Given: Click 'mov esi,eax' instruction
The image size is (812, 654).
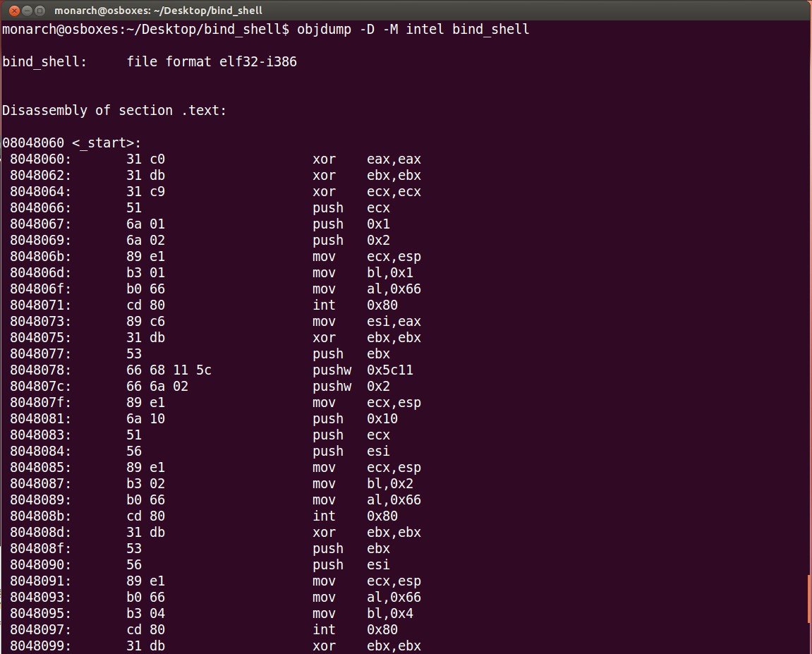Looking at the screenshot, I should point(367,321).
